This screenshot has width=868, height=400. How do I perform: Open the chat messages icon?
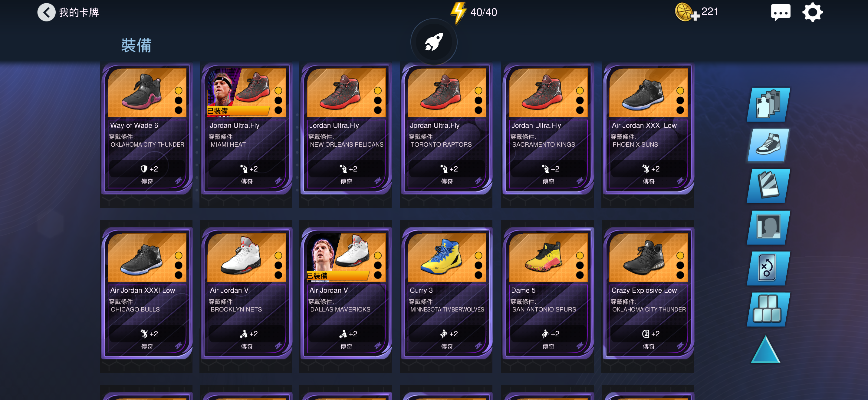click(781, 12)
